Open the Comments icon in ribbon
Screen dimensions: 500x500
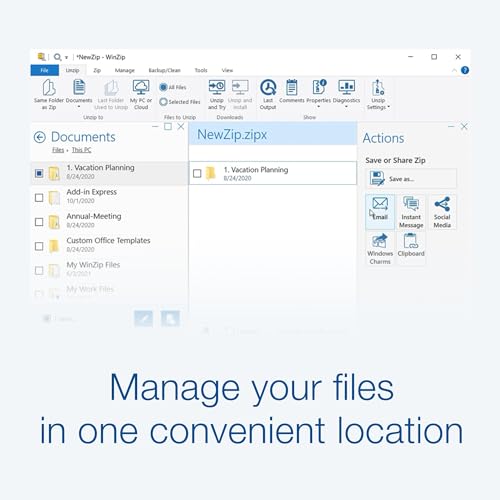pyautogui.click(x=292, y=87)
